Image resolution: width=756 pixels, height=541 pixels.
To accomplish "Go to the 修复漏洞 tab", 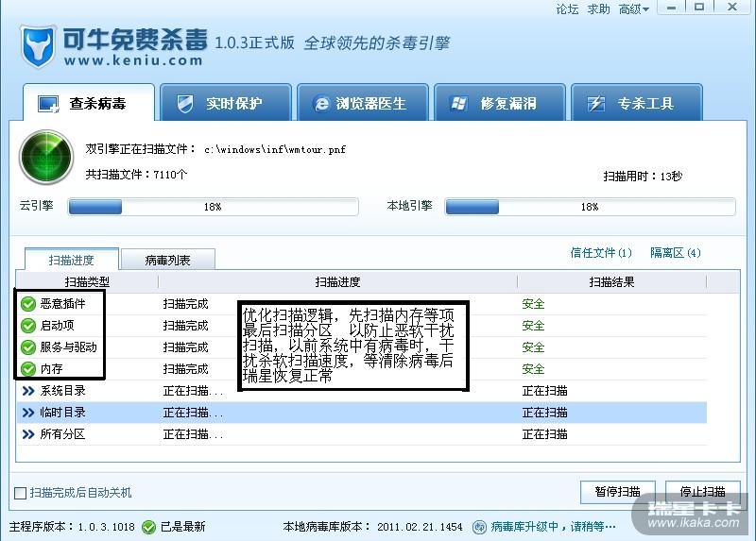I will [x=500, y=102].
